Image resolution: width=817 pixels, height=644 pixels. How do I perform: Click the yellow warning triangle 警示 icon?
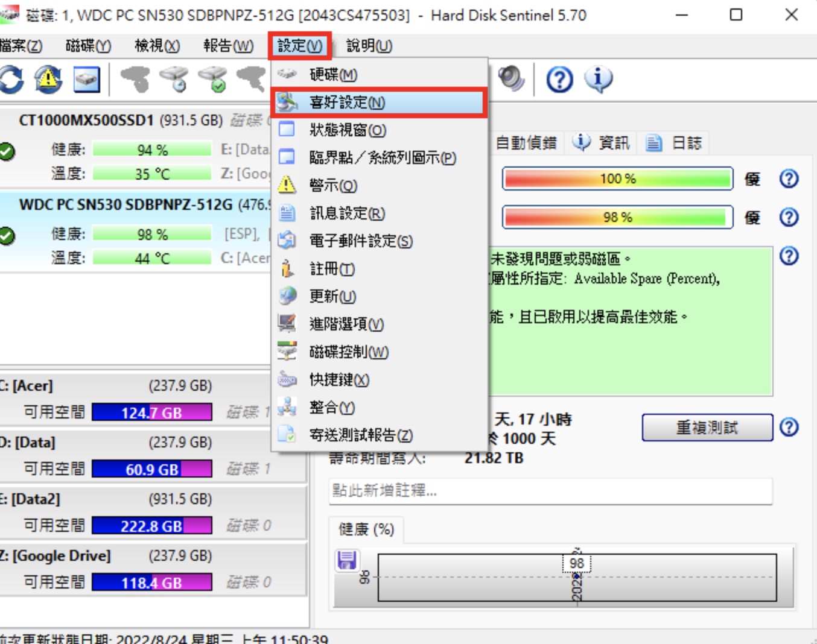tap(287, 185)
